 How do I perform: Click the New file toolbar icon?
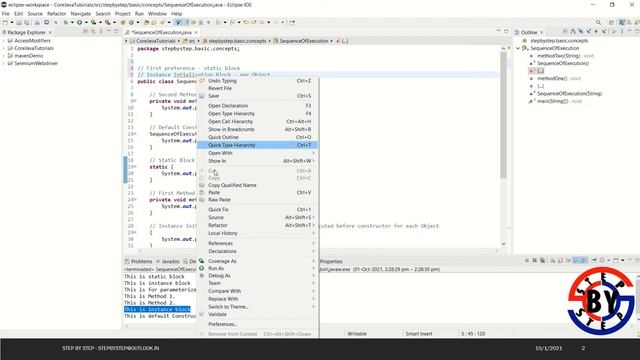pyautogui.click(x=4, y=22)
